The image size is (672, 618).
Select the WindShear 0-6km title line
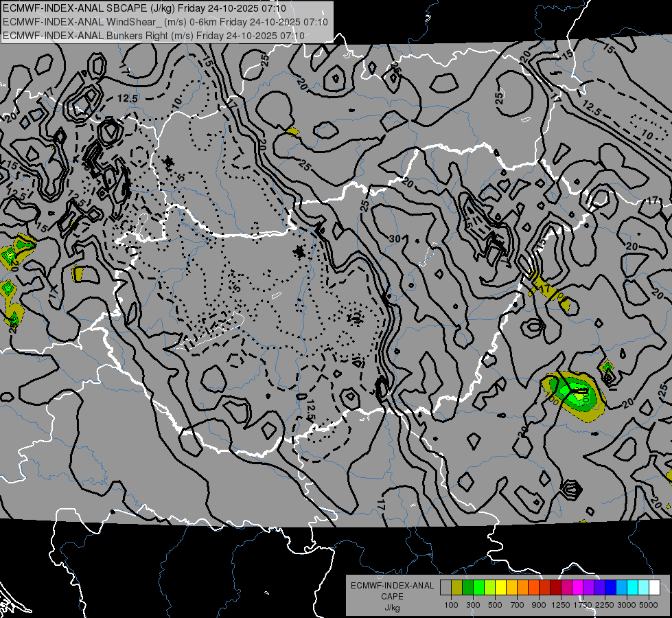click(165, 21)
